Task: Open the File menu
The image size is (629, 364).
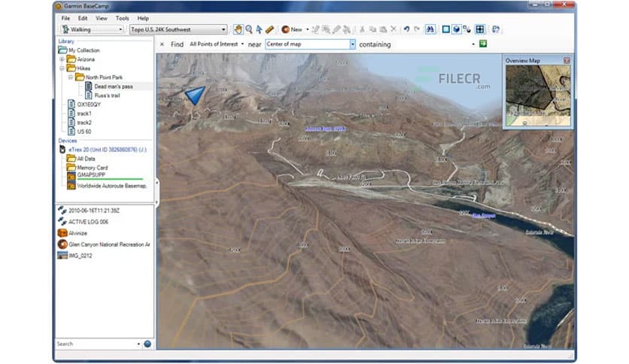Action: click(65, 18)
